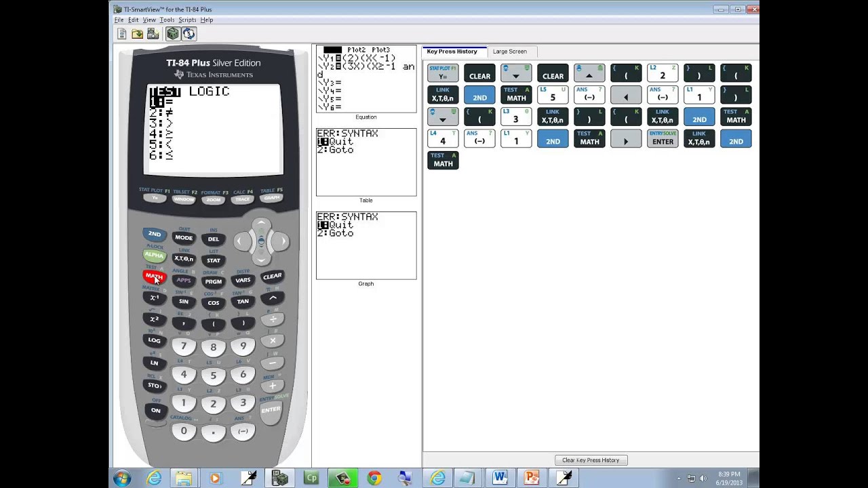Click the calculator X,T,θ,n key
This screenshot has height=488, width=868.
184,259
